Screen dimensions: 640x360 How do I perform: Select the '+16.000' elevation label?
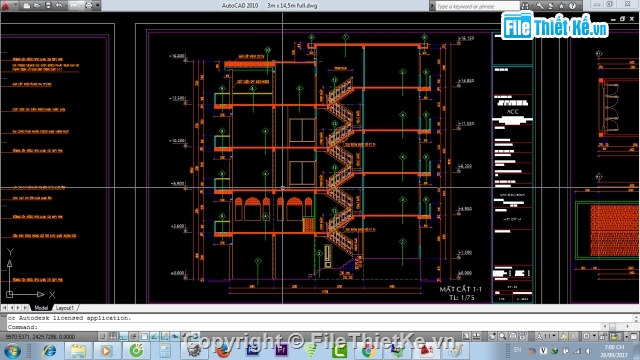pyautogui.click(x=177, y=56)
